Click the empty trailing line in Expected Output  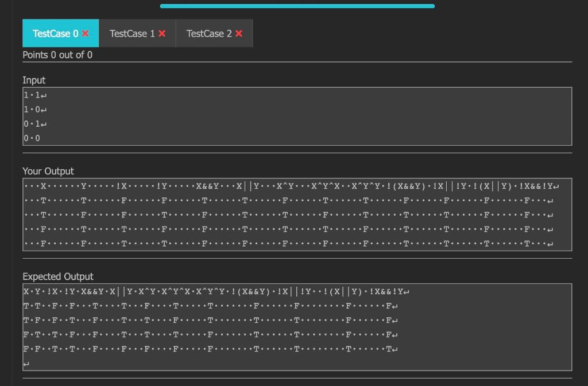tap(26, 362)
